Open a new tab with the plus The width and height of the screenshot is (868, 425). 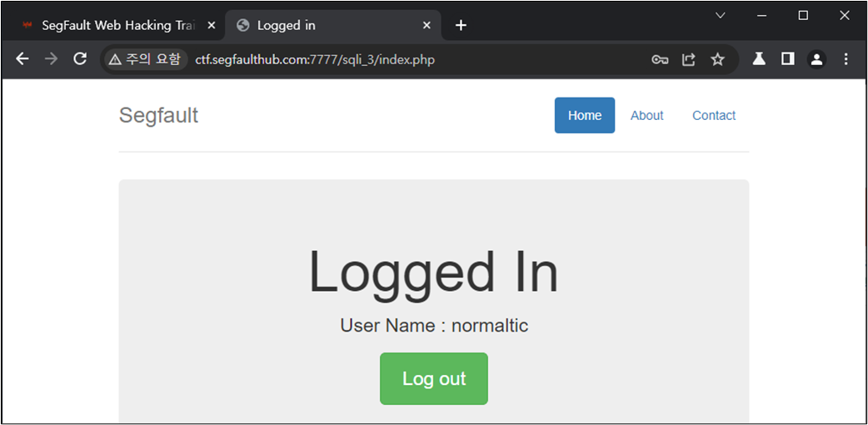pyautogui.click(x=461, y=26)
